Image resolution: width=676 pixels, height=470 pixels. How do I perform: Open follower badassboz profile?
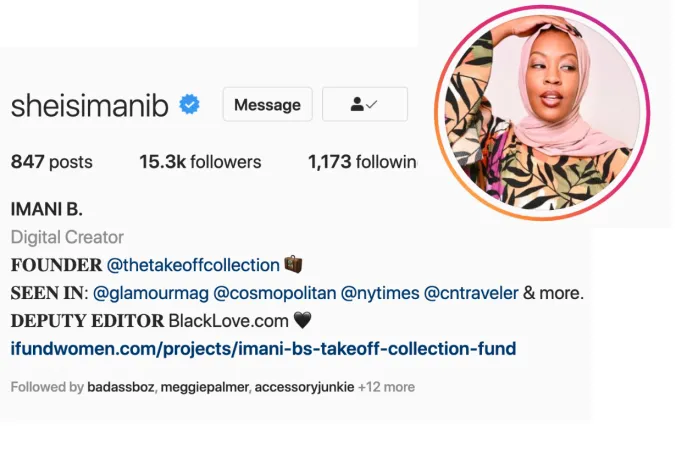(x=121, y=387)
